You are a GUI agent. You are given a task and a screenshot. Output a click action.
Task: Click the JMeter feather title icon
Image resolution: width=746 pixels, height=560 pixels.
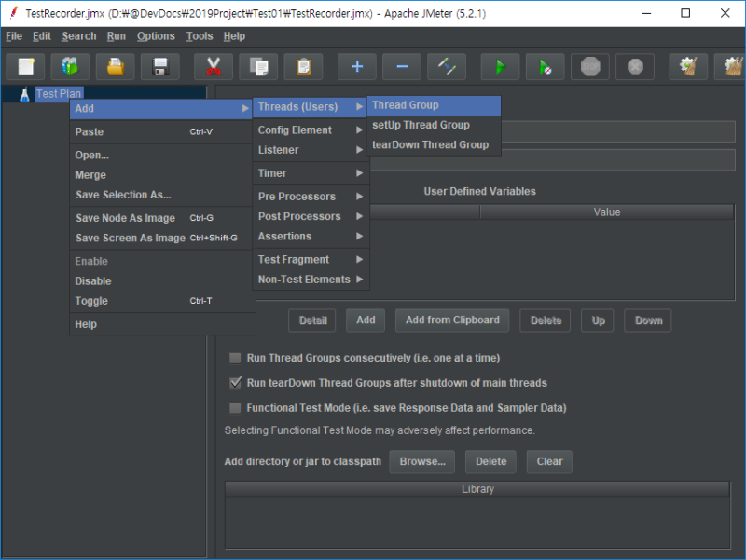coord(14,13)
